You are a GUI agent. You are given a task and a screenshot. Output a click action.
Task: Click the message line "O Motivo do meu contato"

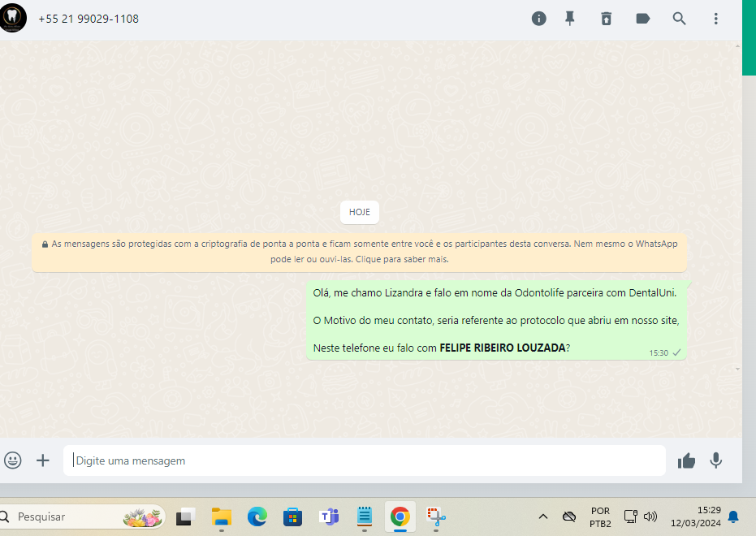495,321
